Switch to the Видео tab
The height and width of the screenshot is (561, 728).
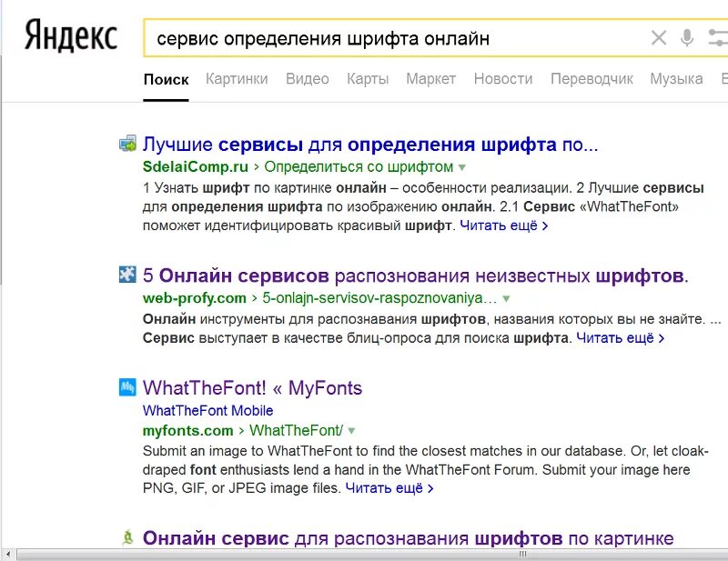coord(308,79)
